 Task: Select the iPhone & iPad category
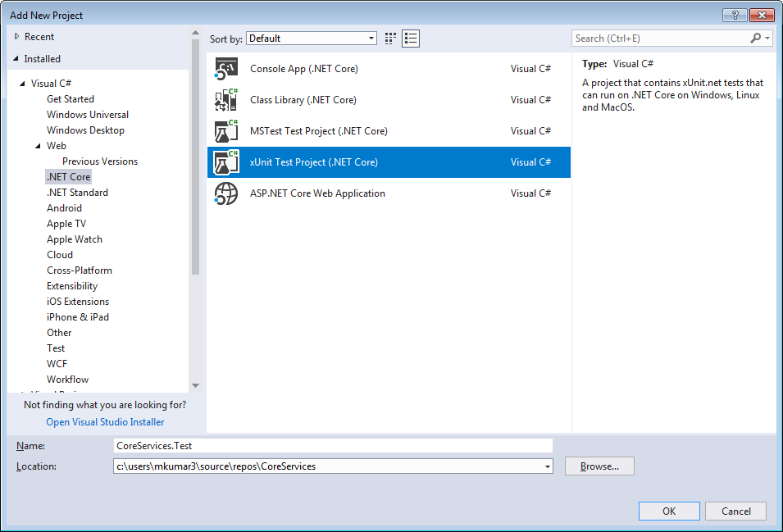[x=78, y=317]
